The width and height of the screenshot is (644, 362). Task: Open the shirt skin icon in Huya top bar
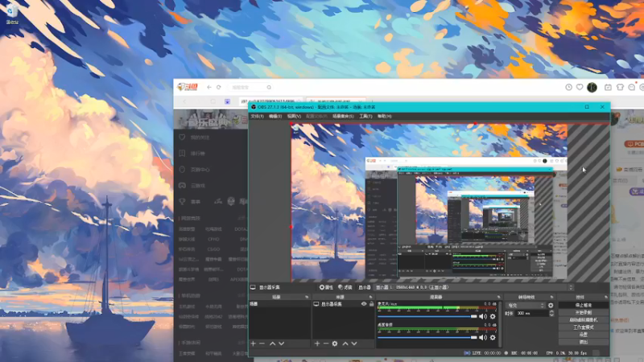[x=620, y=87]
